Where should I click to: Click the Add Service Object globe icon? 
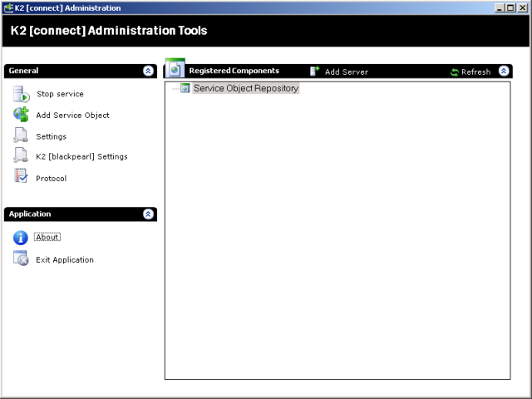(x=22, y=115)
